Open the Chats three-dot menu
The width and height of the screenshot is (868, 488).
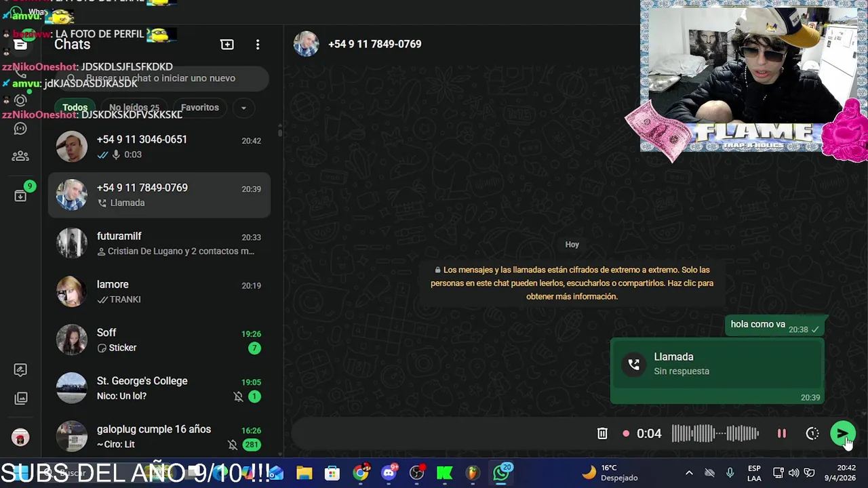tap(258, 44)
